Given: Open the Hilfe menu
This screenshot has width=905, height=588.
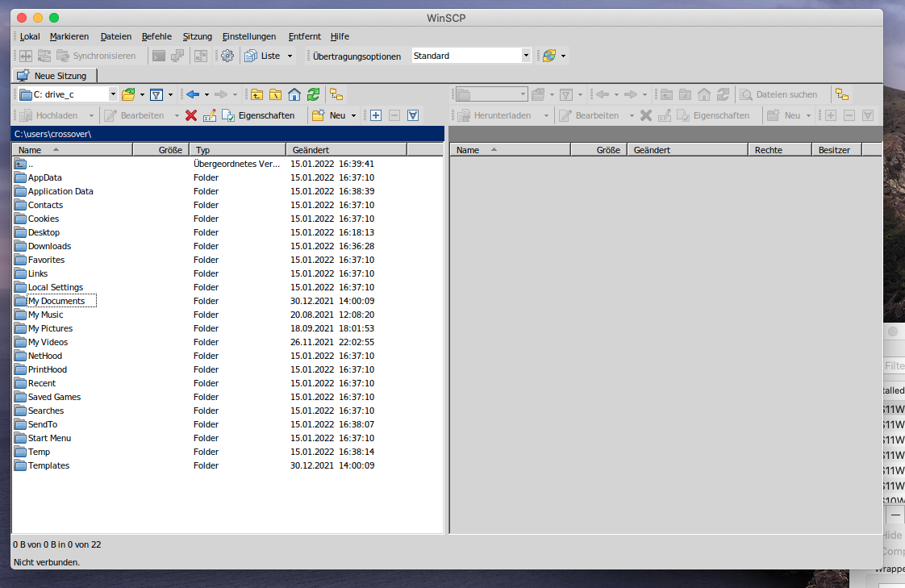Looking at the screenshot, I should click(340, 36).
